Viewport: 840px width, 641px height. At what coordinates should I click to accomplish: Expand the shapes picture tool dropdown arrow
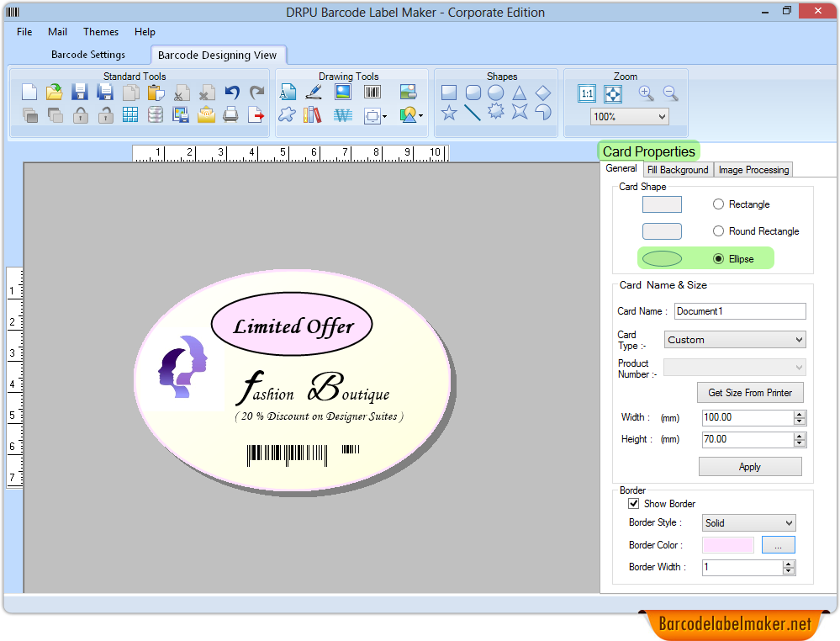420,116
